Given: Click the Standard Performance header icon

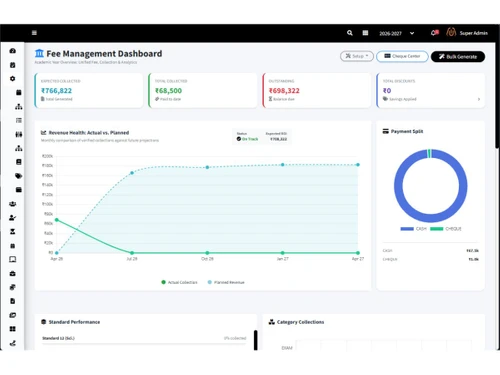Looking at the screenshot, I should [43, 322].
